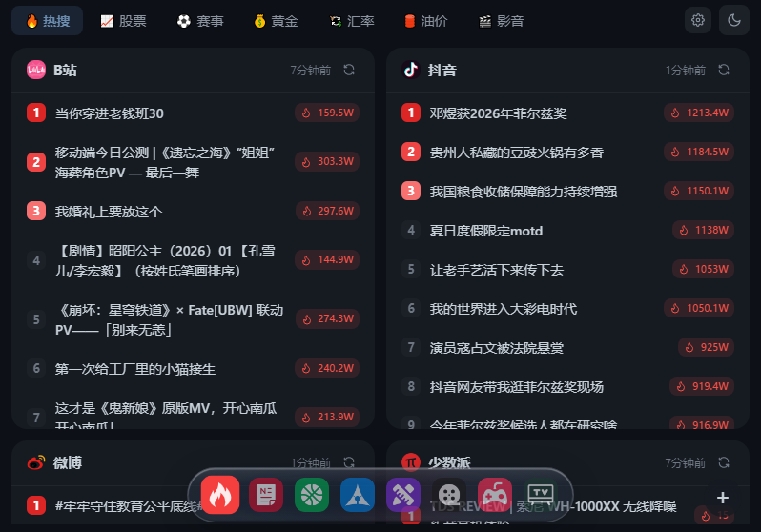The height and width of the screenshot is (532, 761).
Task: Refresh the 少数派 list
Action: tap(724, 462)
